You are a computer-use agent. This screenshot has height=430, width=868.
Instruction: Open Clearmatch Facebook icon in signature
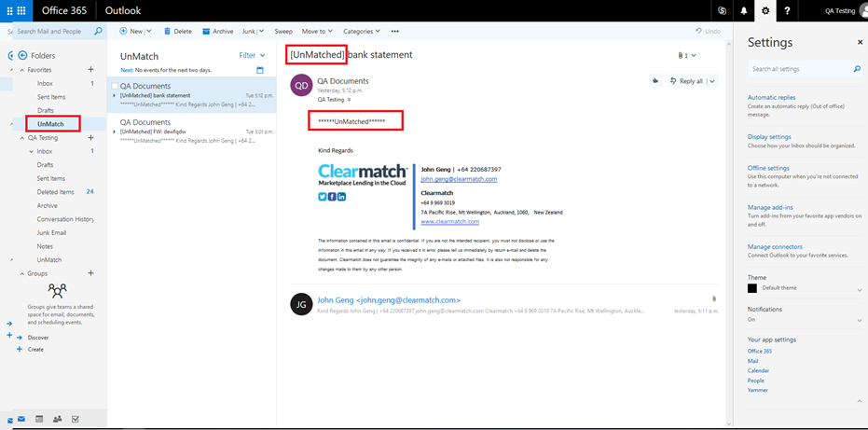(332, 196)
